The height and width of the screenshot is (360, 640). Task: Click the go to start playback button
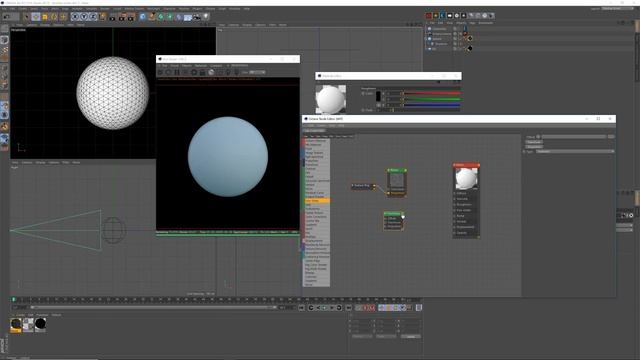tap(302, 308)
